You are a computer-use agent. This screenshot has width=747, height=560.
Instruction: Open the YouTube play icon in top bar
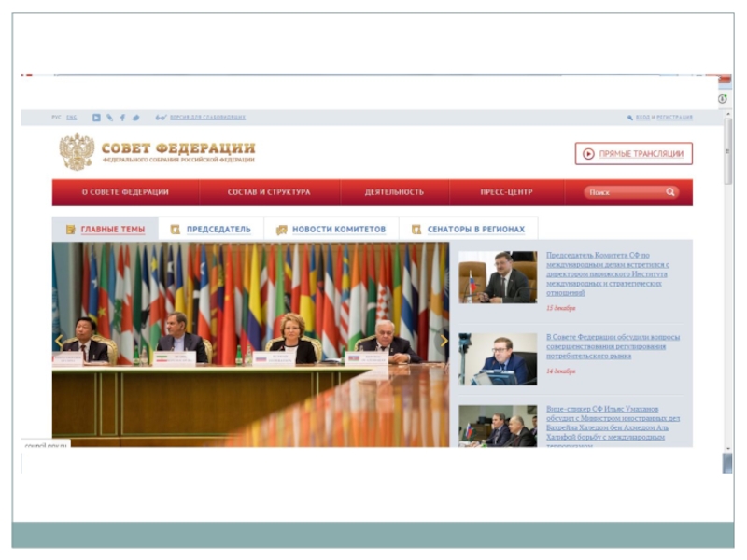point(96,118)
